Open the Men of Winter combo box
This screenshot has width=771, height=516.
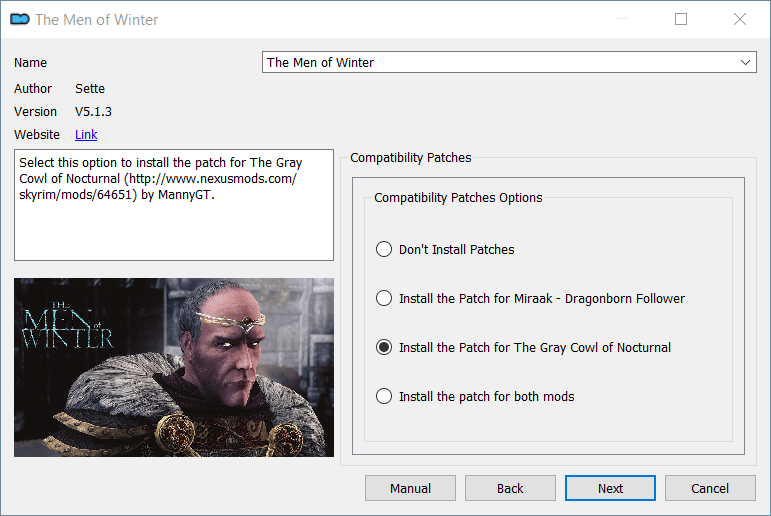(x=509, y=62)
